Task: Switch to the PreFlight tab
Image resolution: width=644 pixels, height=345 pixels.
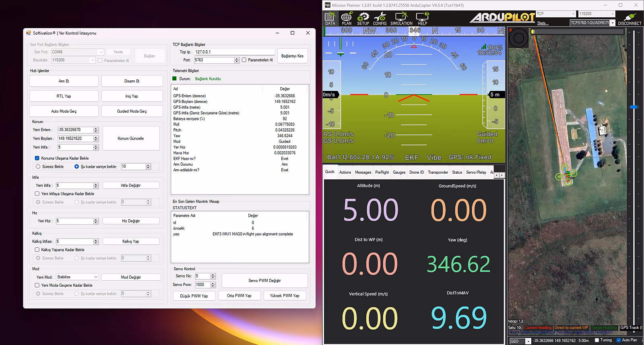Action: (x=382, y=172)
